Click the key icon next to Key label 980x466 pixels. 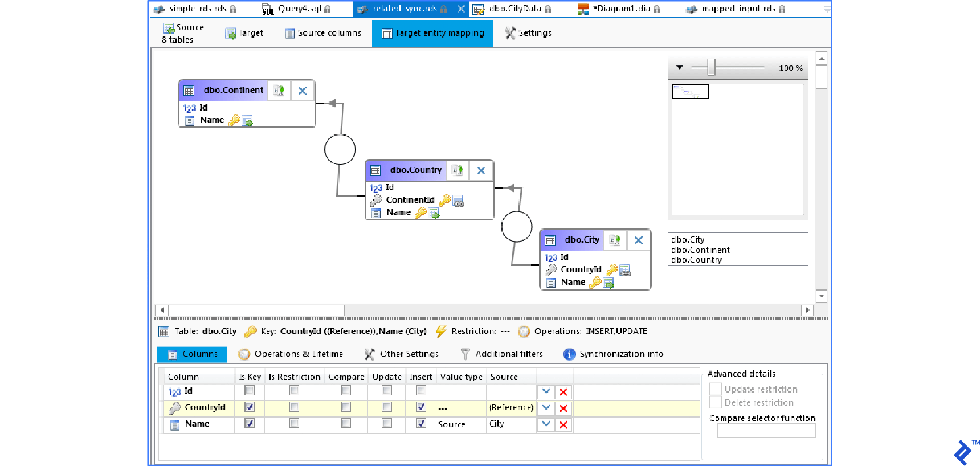click(250, 332)
